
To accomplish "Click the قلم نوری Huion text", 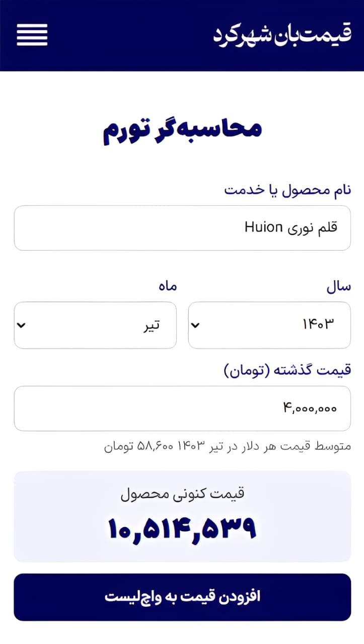I will [290, 228].
